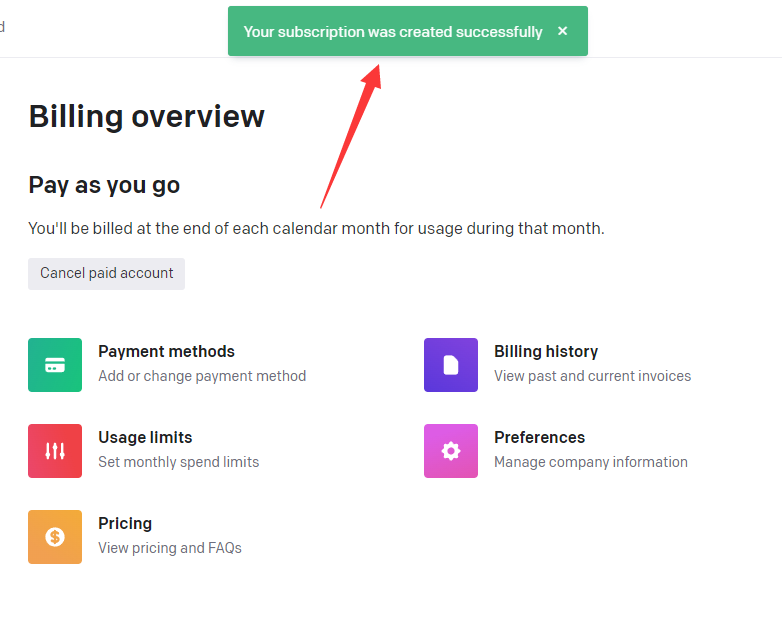Navigate to the Preferences title link

tap(539, 438)
